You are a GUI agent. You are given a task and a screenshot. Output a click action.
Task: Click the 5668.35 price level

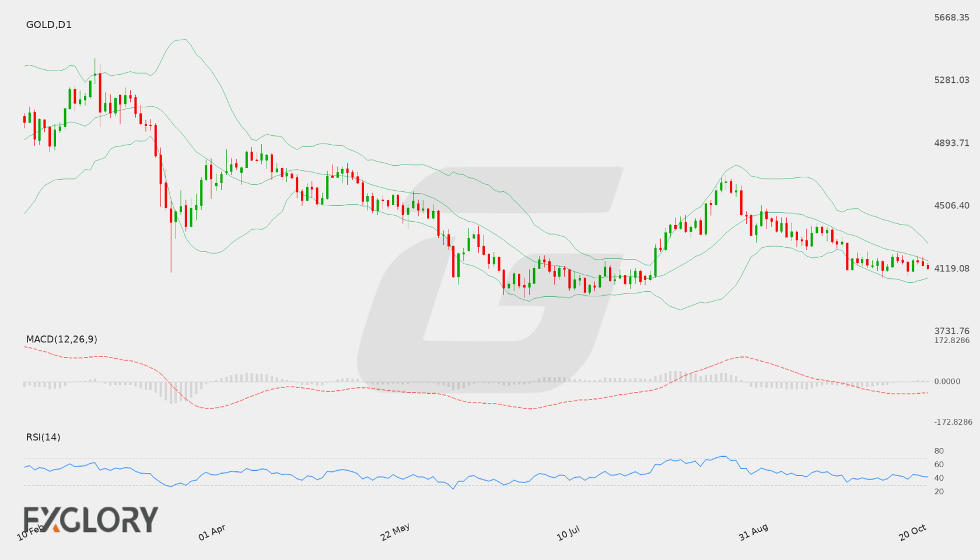[951, 17]
